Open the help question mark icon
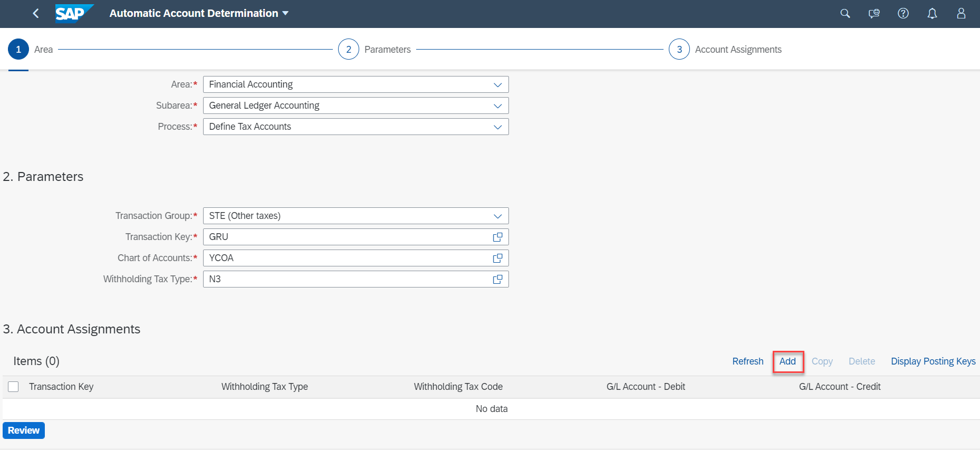 (x=903, y=13)
